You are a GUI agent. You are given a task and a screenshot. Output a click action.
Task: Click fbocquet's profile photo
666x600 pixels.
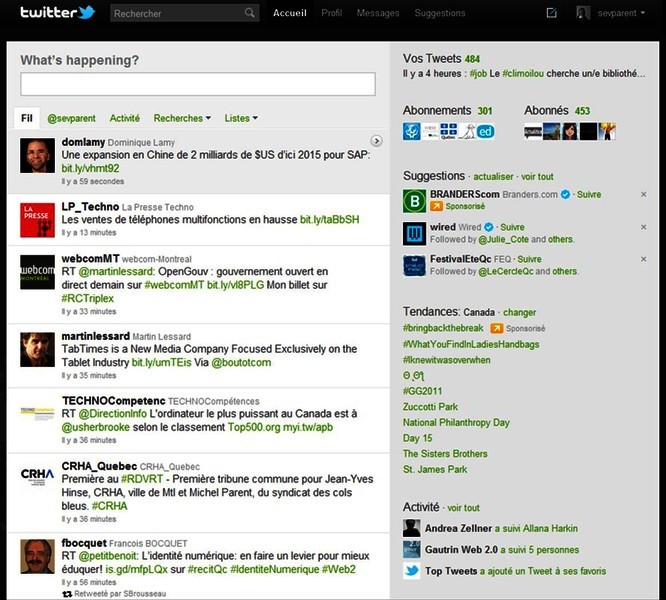(37, 557)
